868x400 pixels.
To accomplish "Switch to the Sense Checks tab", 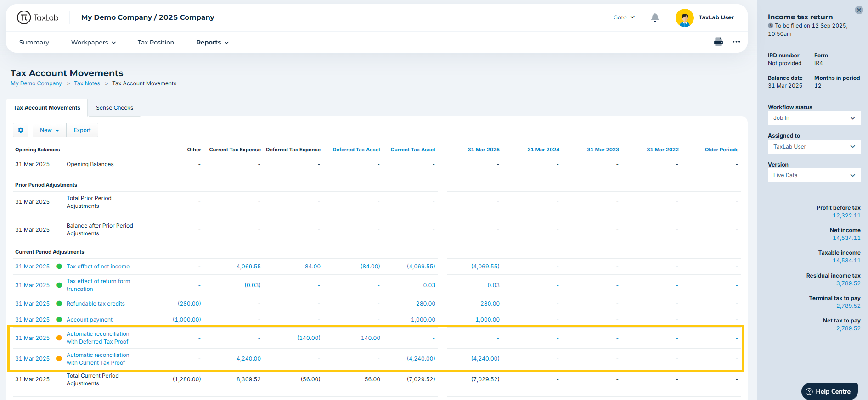I will [x=114, y=108].
